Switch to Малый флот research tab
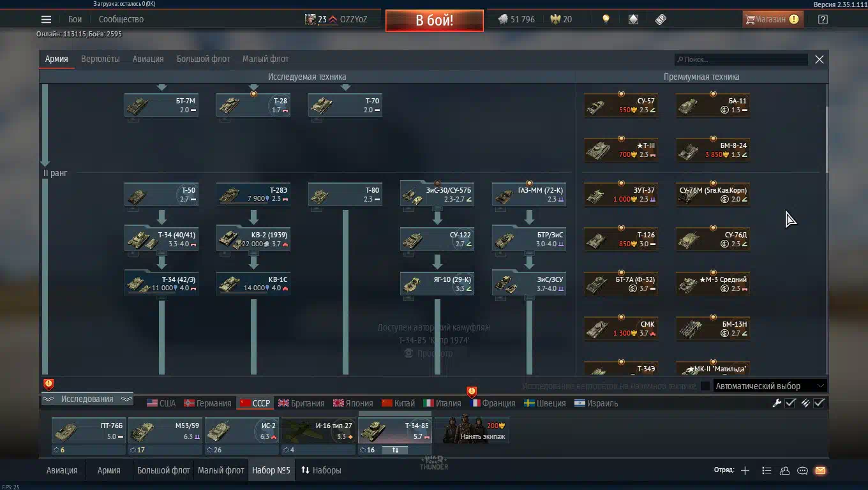 pos(266,59)
